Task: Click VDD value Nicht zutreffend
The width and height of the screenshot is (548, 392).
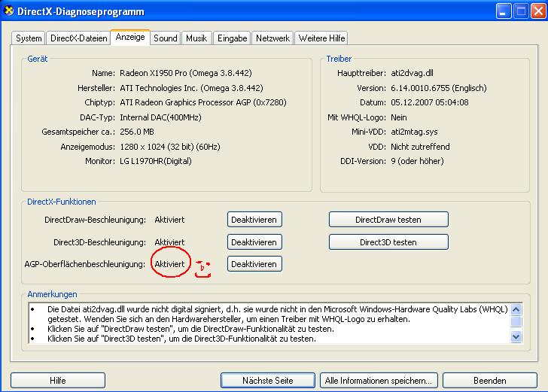Action: point(420,147)
